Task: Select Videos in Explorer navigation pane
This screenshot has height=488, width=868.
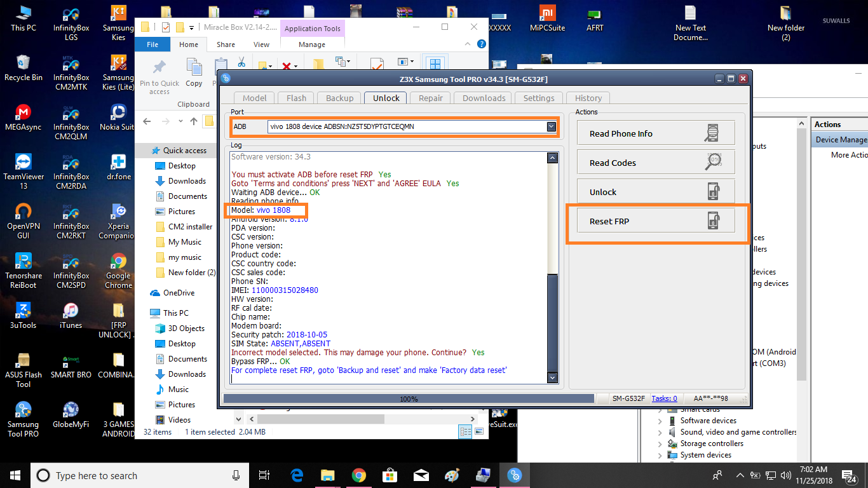Action: 179,420
